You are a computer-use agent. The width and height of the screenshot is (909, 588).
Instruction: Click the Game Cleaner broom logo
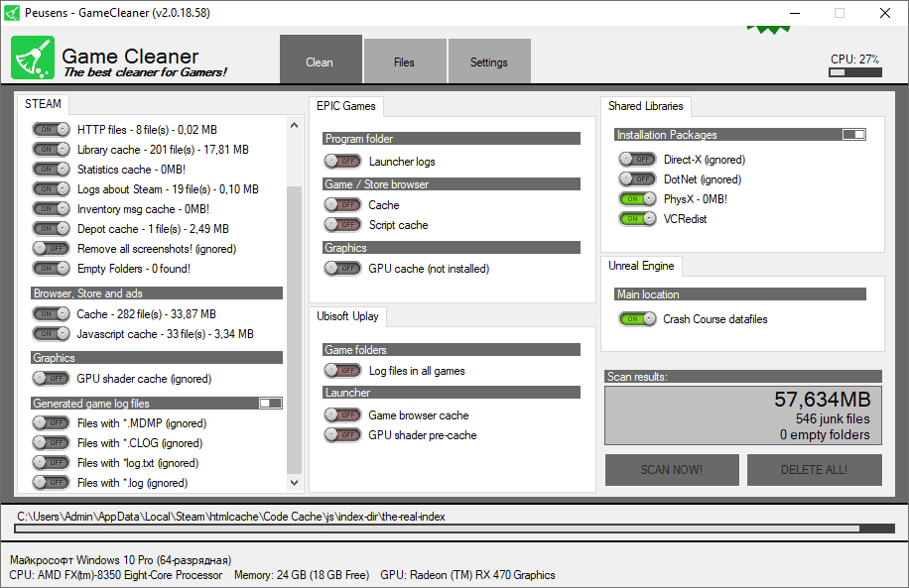pyautogui.click(x=33, y=58)
